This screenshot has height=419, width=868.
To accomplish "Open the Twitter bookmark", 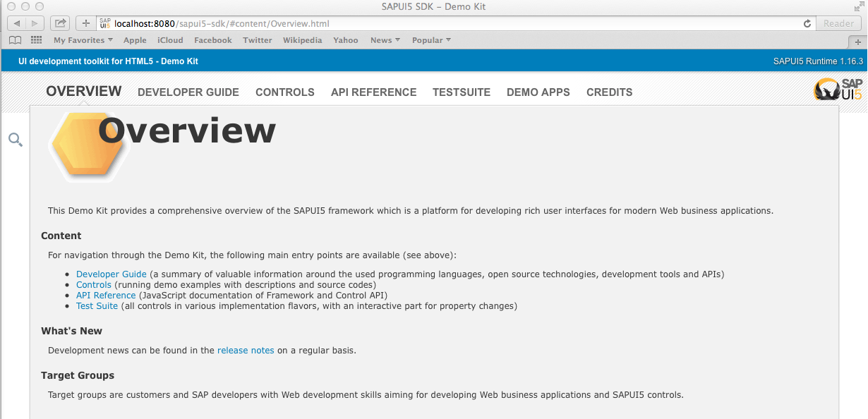I will click(258, 40).
